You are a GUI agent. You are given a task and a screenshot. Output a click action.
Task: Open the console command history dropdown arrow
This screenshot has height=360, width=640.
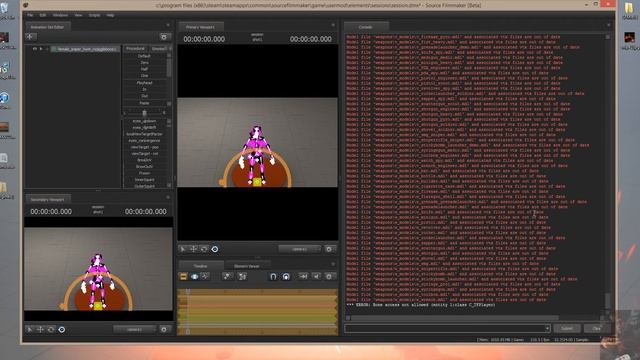pyautogui.click(x=547, y=328)
